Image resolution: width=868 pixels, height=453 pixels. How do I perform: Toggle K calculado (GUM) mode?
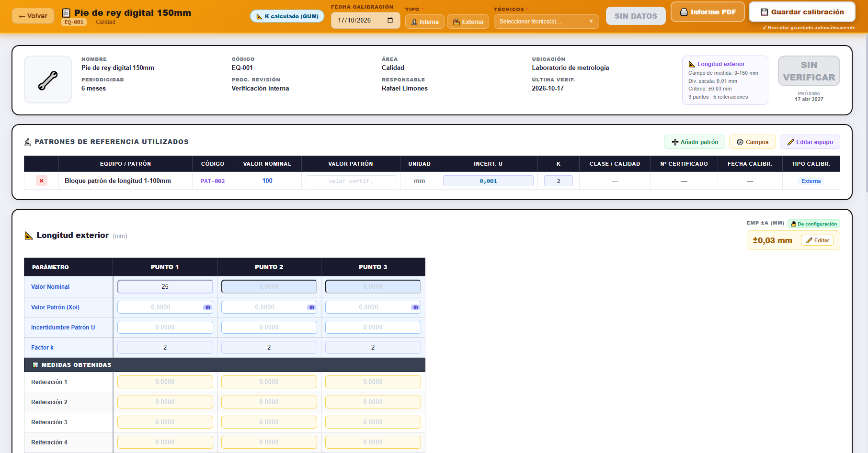click(287, 16)
